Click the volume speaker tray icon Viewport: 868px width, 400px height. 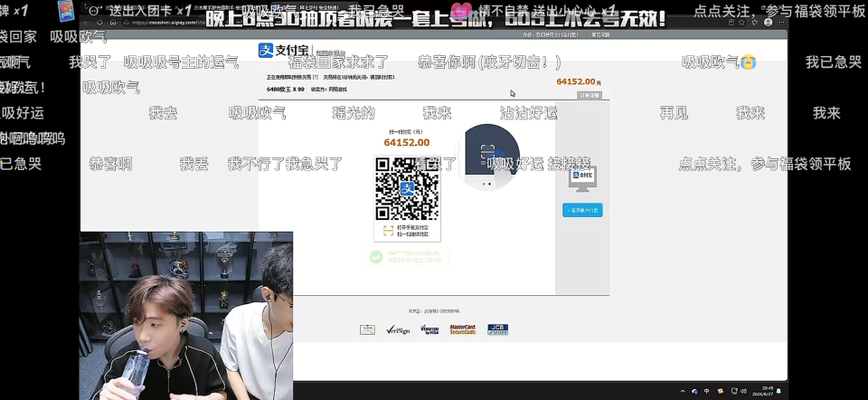coord(743,391)
